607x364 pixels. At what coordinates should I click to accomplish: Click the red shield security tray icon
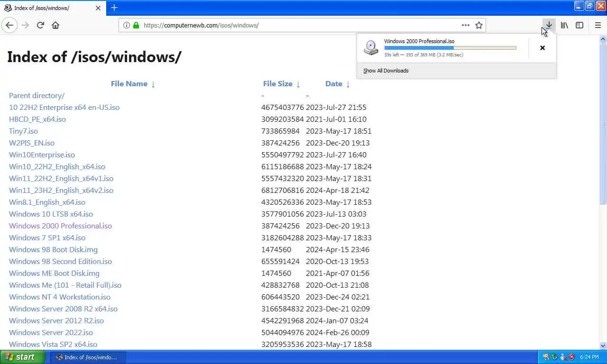(x=571, y=357)
